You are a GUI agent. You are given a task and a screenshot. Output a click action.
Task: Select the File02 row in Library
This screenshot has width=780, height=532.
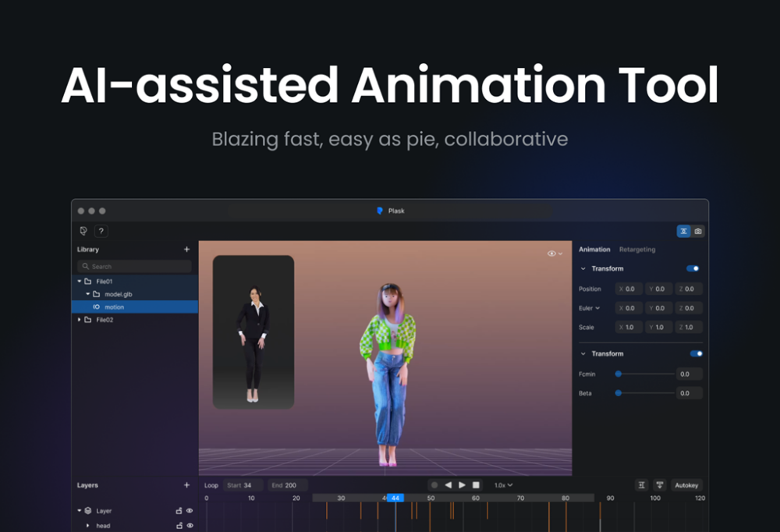135,320
